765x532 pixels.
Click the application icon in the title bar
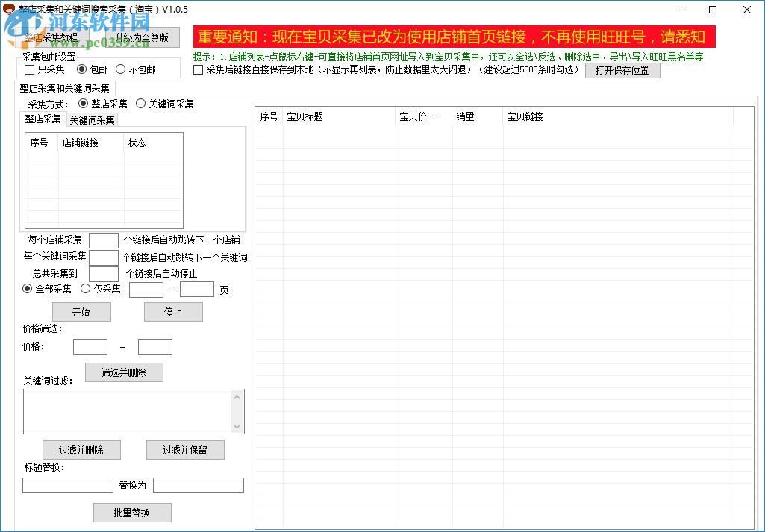point(7,9)
